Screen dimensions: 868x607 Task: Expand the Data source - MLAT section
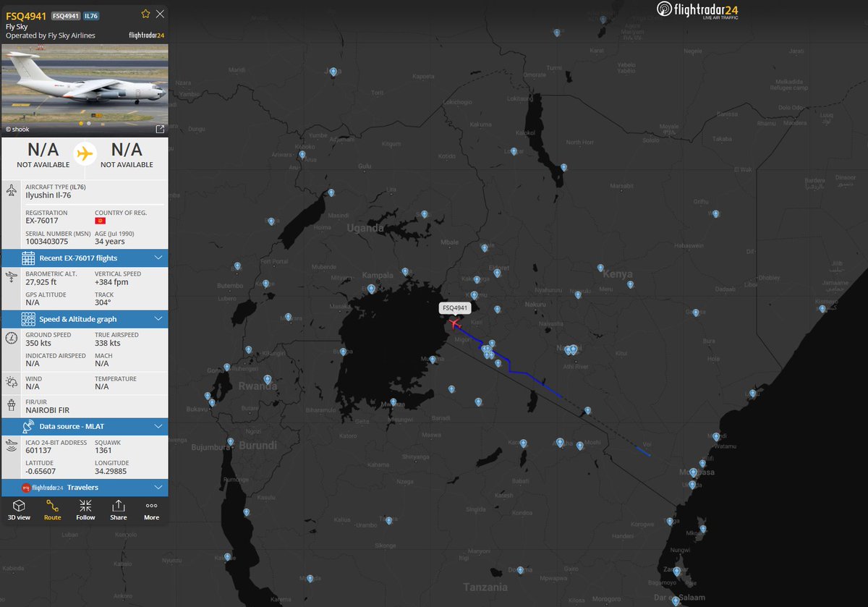84,427
